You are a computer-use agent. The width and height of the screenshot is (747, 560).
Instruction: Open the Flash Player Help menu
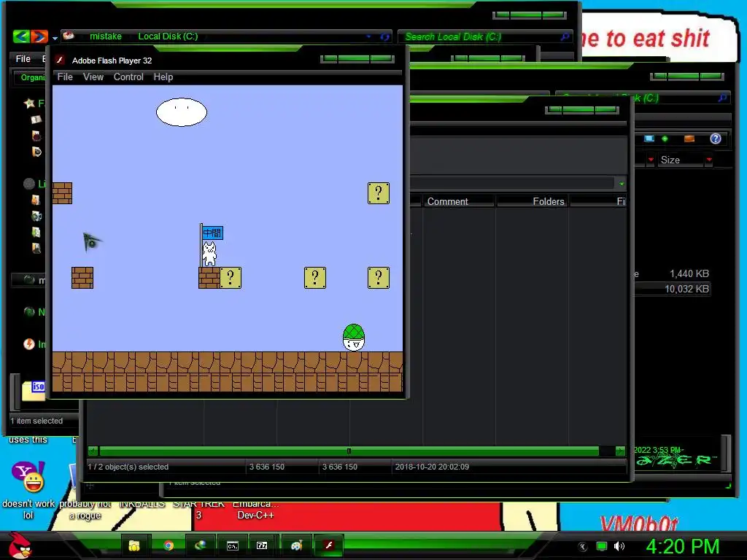coord(163,77)
